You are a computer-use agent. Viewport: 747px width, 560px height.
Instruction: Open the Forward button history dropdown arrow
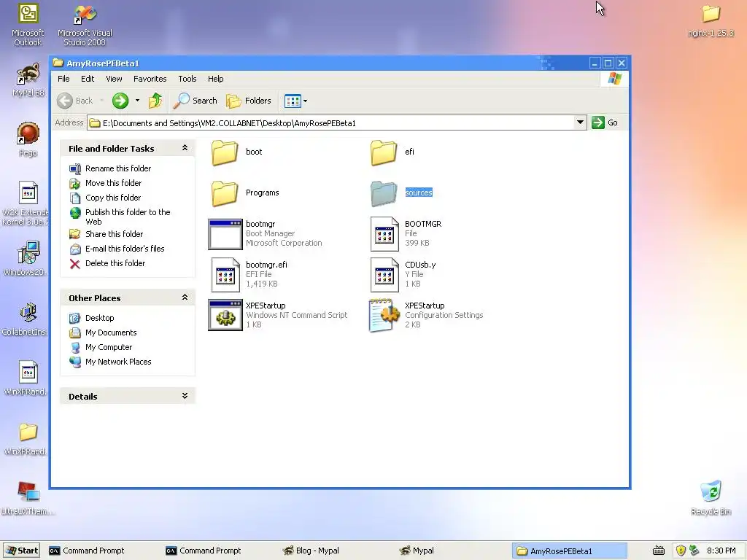(137, 101)
